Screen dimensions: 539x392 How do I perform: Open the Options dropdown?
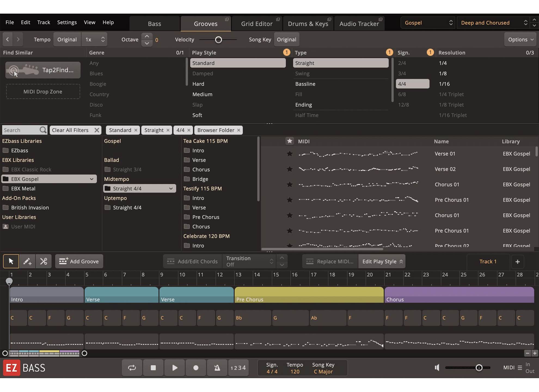pos(520,39)
